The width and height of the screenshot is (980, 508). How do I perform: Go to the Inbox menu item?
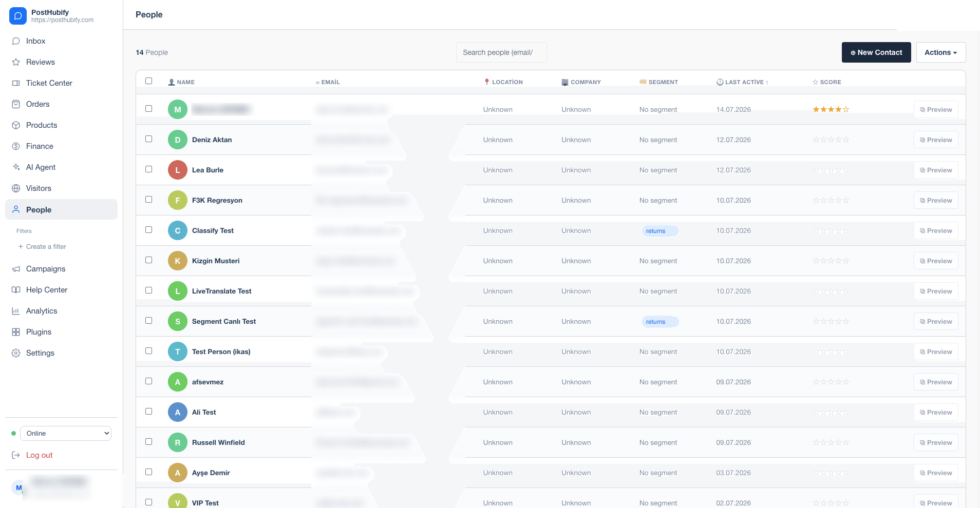pos(61,41)
